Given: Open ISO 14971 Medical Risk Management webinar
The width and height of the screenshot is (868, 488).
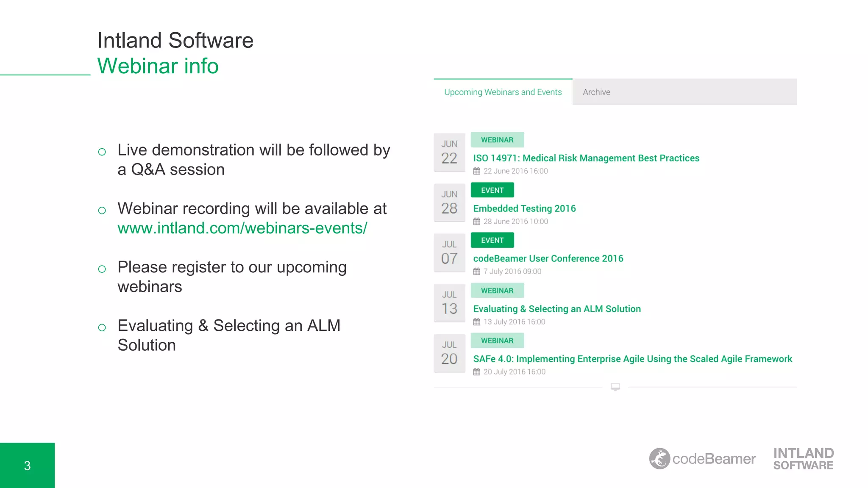Looking at the screenshot, I should tap(586, 158).
